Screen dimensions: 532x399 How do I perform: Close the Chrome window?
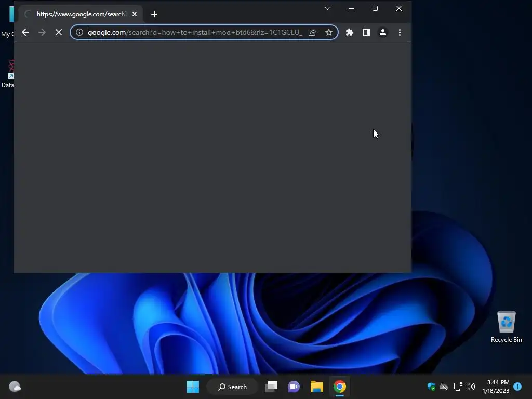[399, 8]
